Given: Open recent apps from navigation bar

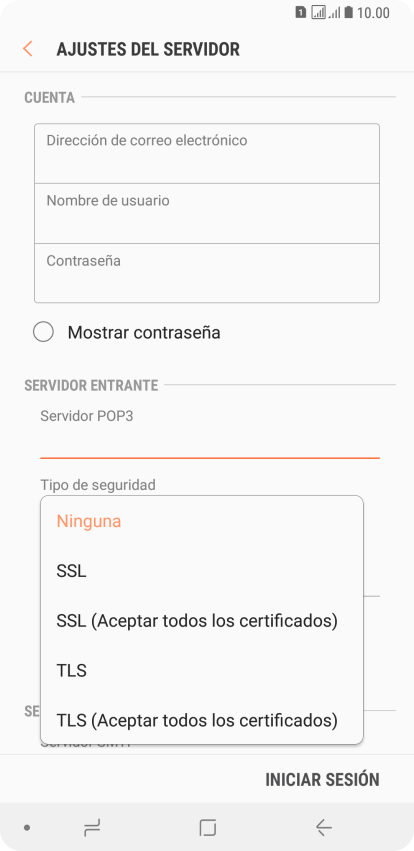Looking at the screenshot, I should pyautogui.click(x=92, y=828).
